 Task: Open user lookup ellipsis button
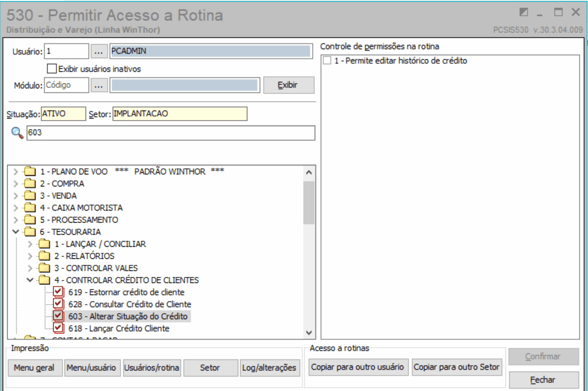99,51
